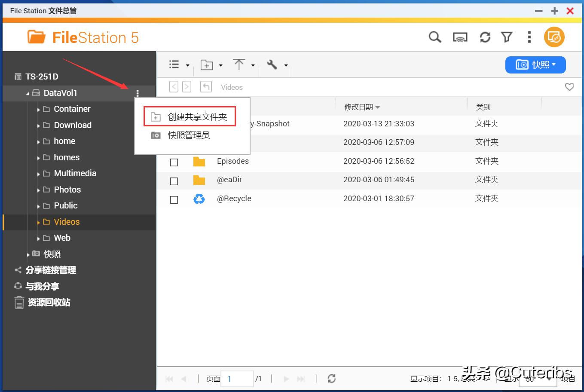The width and height of the screenshot is (584, 392).
Task: Expand the Multimedia folder in sidebar
Action: click(39, 173)
